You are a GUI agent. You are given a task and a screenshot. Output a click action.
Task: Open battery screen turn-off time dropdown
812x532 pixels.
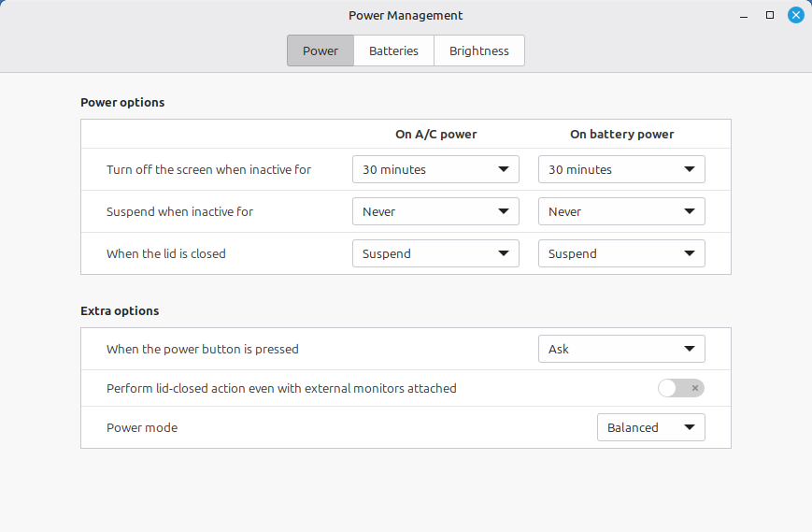(621, 169)
